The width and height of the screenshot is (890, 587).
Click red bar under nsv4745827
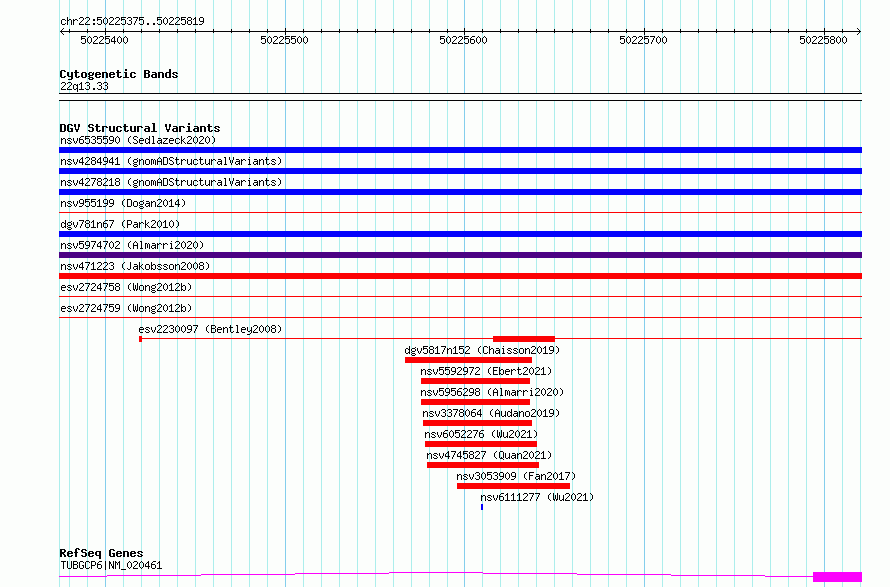coord(483,465)
